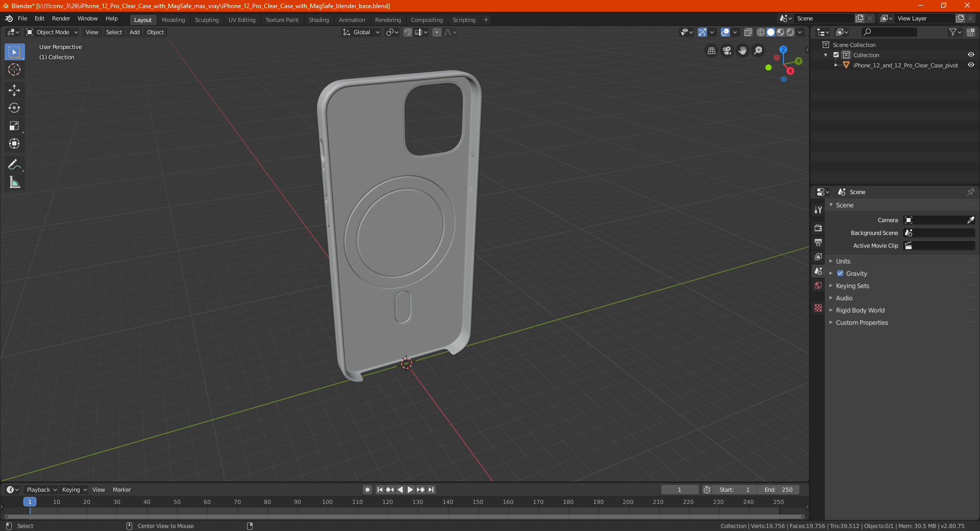Toggle Collection exclude checkbox in outliner
Screen dimensions: 980x531
[836, 55]
